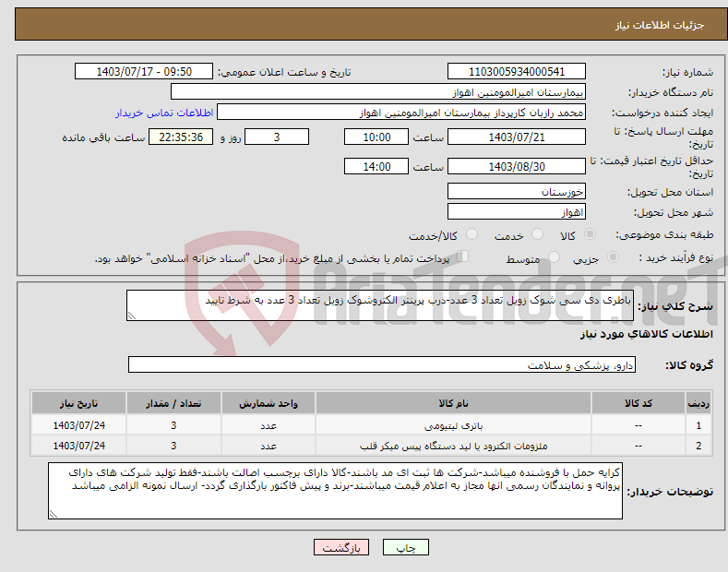The width and height of the screenshot is (728, 572).
Task: Click the announcement date field 1403/07/17 - 09:50
Action: pos(144,72)
